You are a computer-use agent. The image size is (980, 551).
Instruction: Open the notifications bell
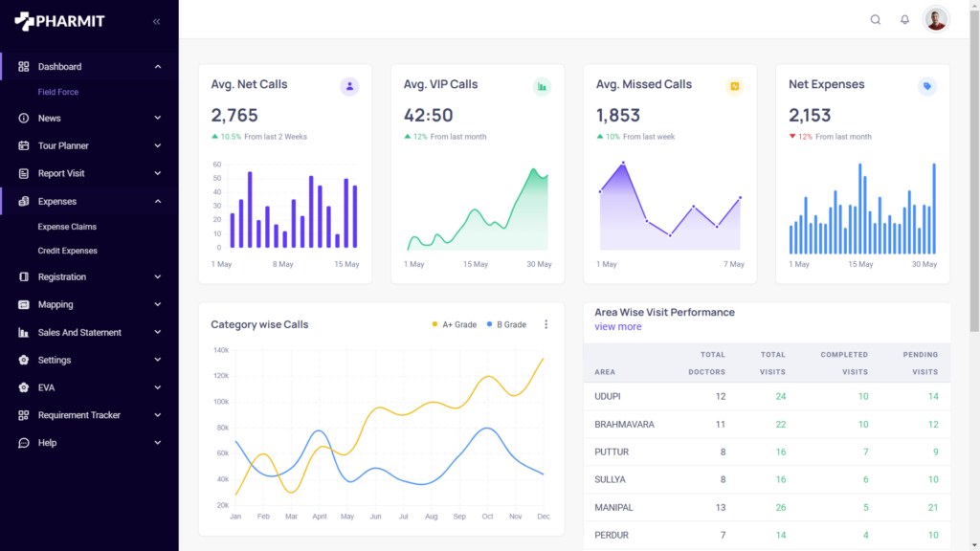(904, 20)
